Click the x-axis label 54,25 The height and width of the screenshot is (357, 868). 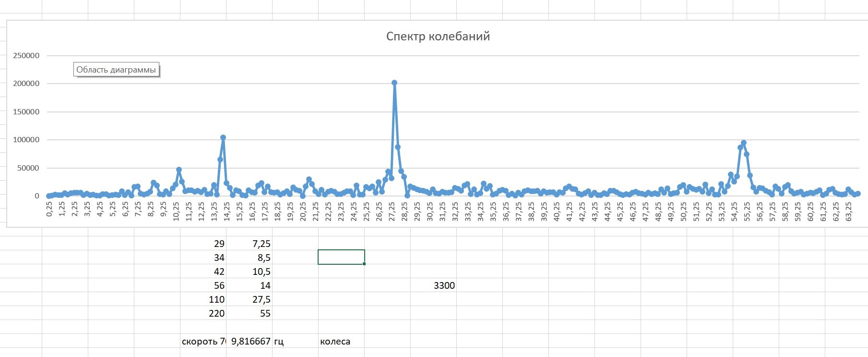734,211
